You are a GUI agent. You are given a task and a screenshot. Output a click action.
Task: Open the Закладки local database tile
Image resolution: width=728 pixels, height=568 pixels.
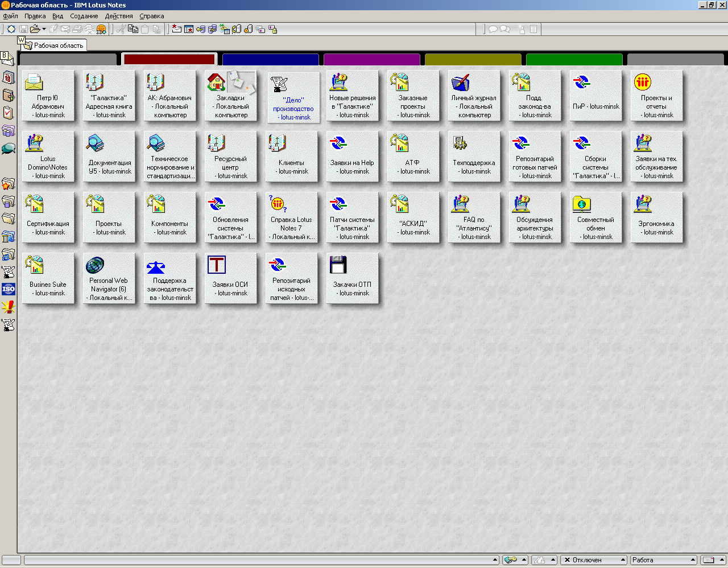point(231,96)
